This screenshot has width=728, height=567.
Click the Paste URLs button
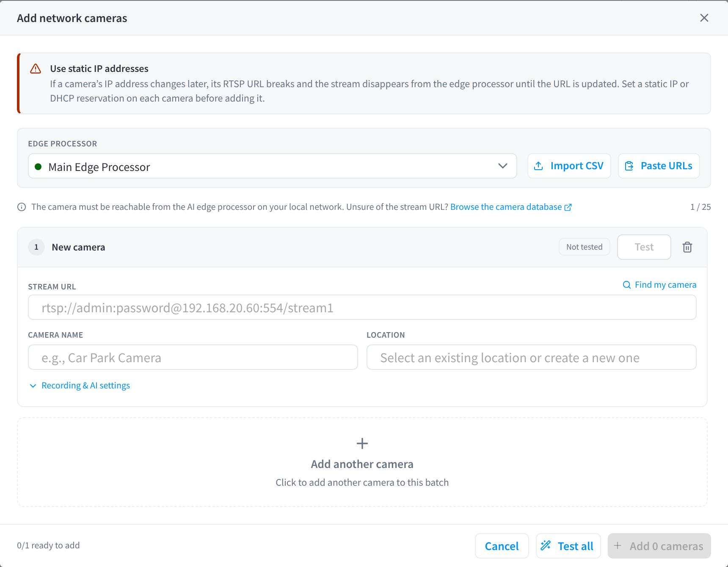pos(659,166)
